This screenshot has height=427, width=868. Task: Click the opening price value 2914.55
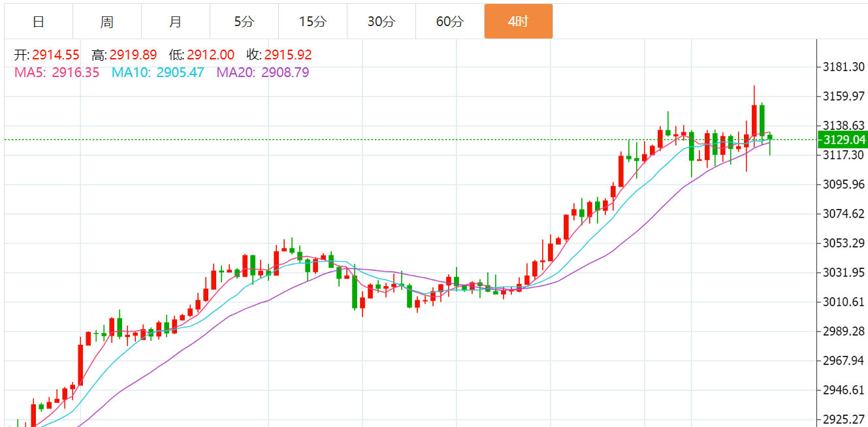tap(56, 55)
